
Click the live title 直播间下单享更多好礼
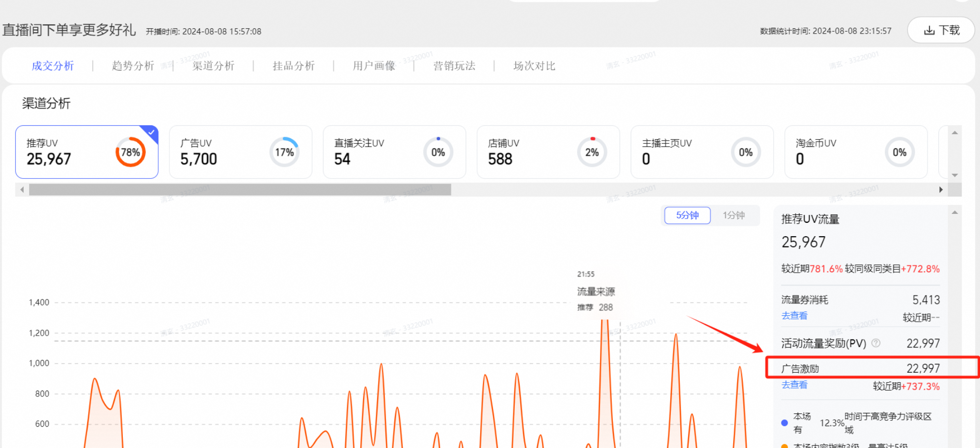(69, 30)
